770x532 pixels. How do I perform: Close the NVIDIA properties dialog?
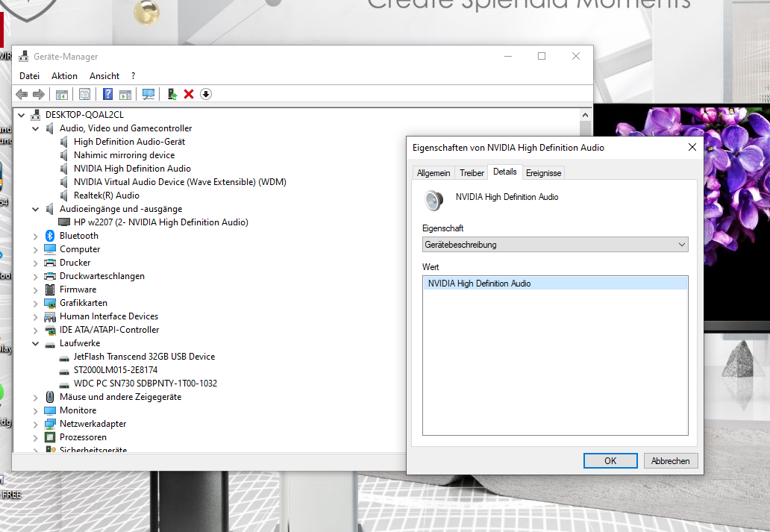tap(692, 148)
